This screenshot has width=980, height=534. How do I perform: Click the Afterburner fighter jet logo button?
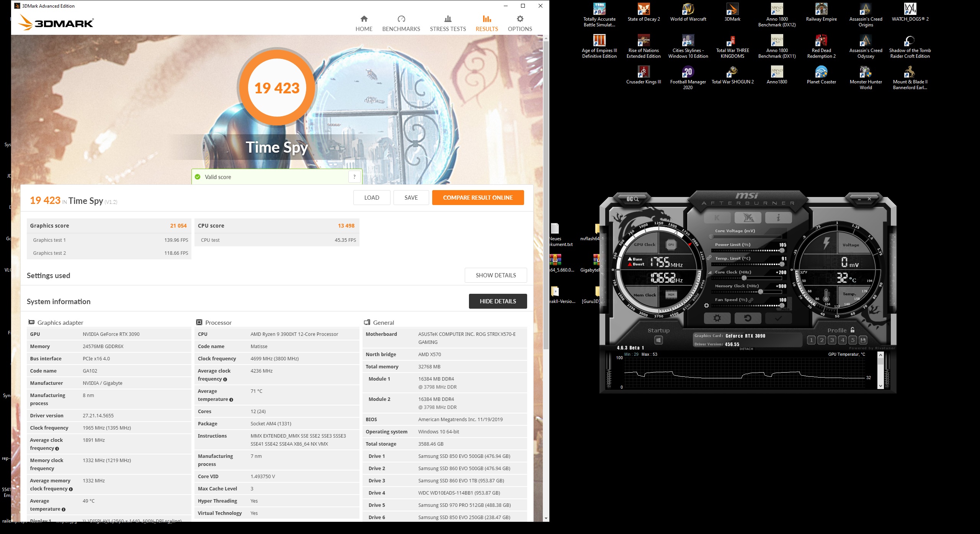point(748,218)
